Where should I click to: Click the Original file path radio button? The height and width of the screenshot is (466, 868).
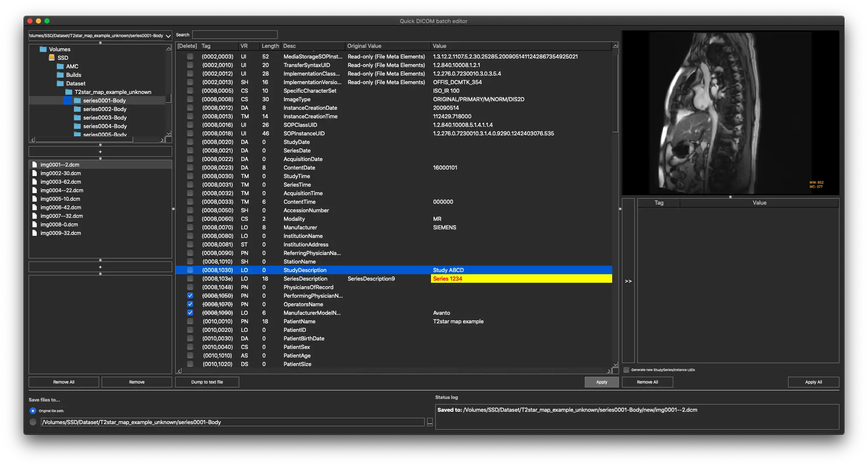pos(33,410)
